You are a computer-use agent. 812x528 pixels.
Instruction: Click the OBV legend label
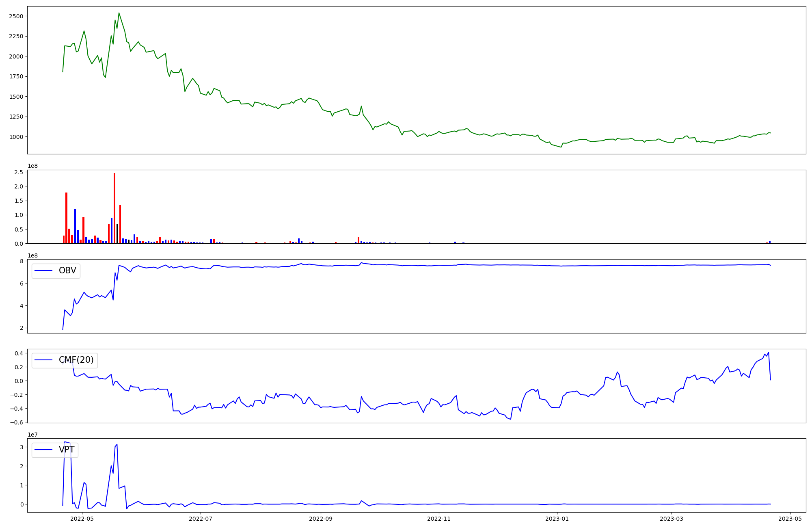(67, 270)
